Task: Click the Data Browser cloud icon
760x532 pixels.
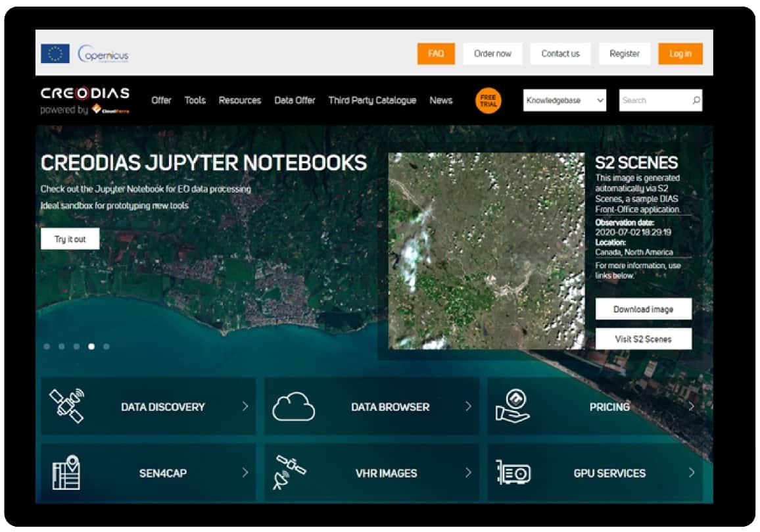Action: click(293, 406)
